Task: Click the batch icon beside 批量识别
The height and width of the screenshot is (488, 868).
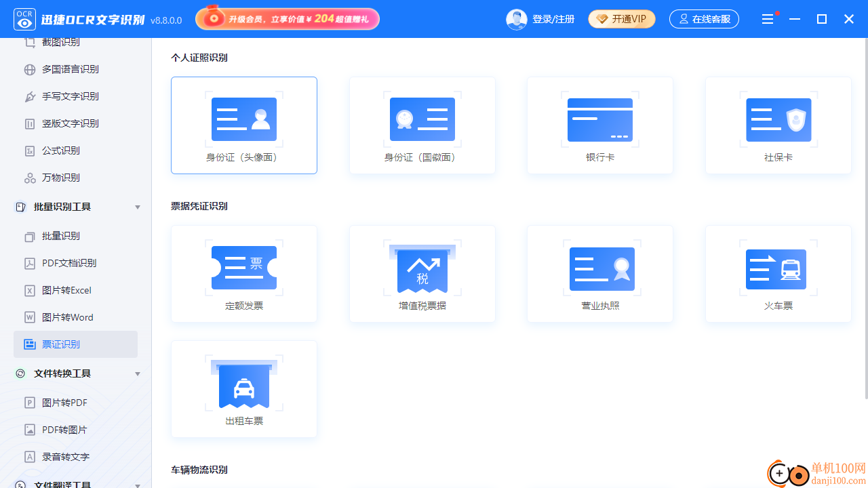Action: click(30, 236)
